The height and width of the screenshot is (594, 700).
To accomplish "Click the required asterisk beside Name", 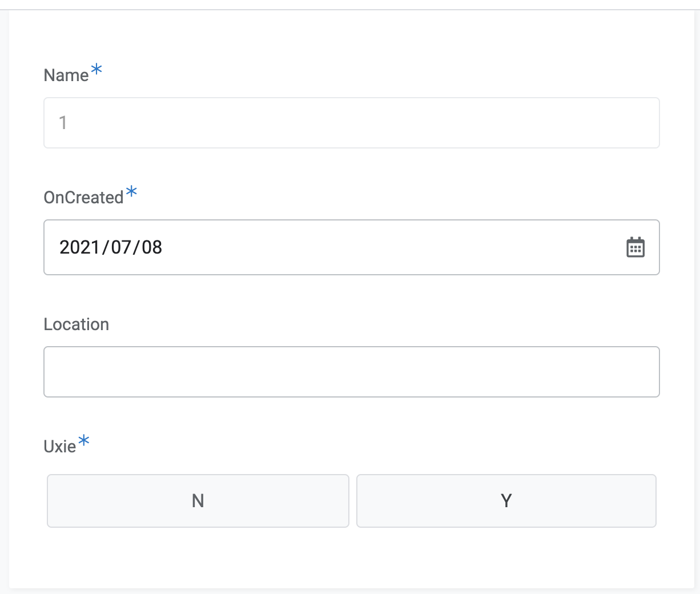I will (96, 70).
